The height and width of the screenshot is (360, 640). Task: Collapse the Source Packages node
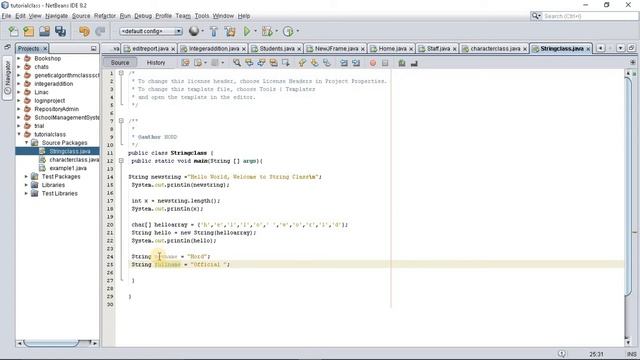coord(27,143)
